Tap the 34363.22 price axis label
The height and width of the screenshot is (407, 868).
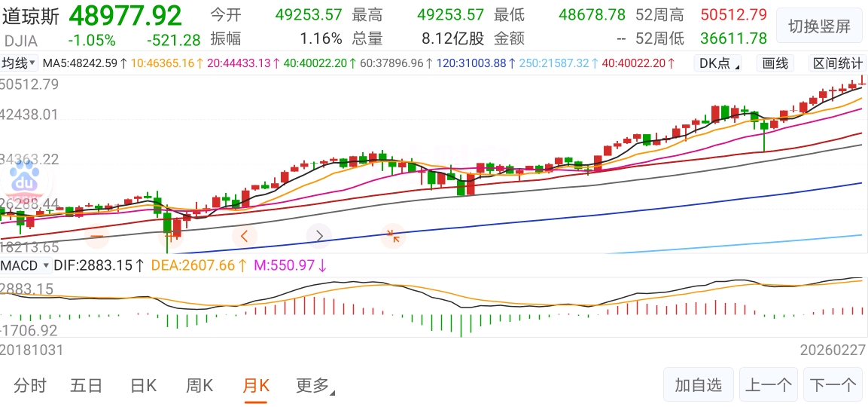point(29,160)
